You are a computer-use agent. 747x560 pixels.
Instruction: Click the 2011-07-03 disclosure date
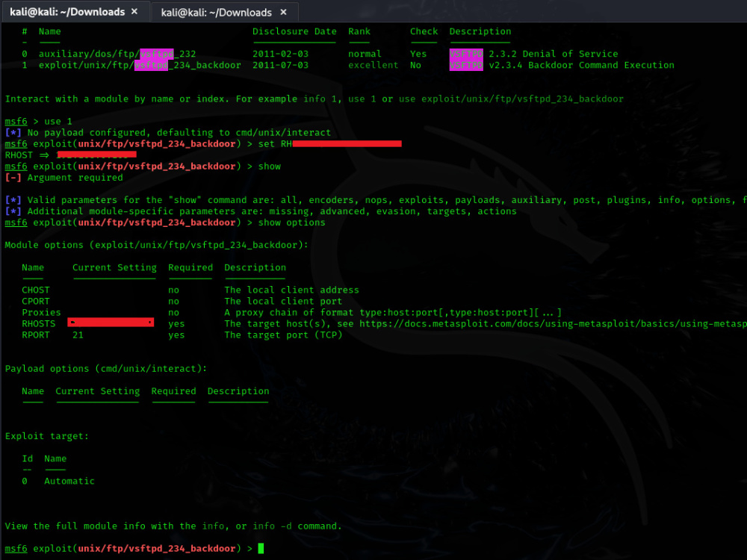click(x=280, y=65)
